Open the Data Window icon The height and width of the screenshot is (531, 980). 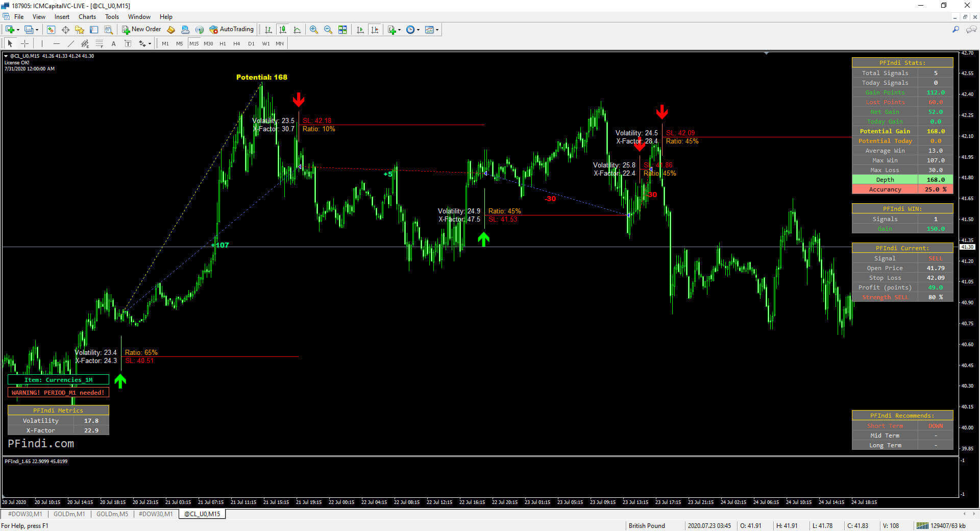click(65, 30)
